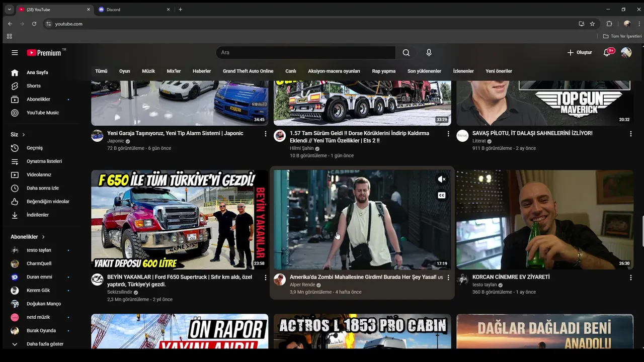Unmute the Alper Rende preview video
The image size is (644, 362).
(442, 179)
